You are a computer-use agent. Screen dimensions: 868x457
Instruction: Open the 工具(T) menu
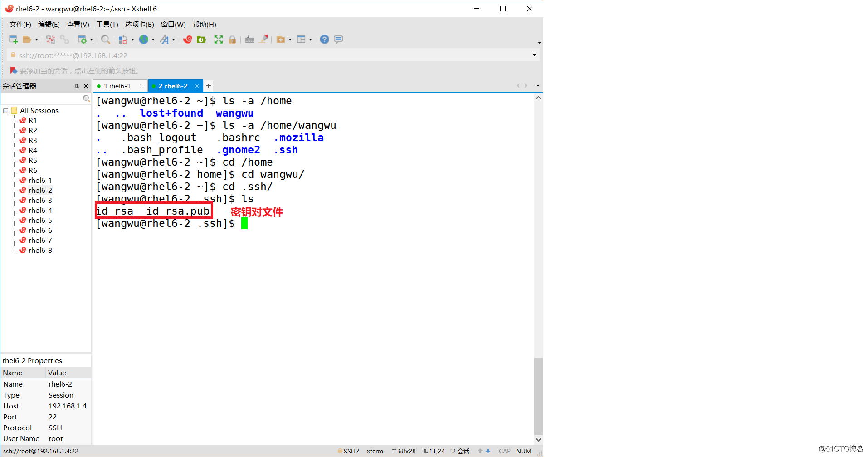coord(107,25)
